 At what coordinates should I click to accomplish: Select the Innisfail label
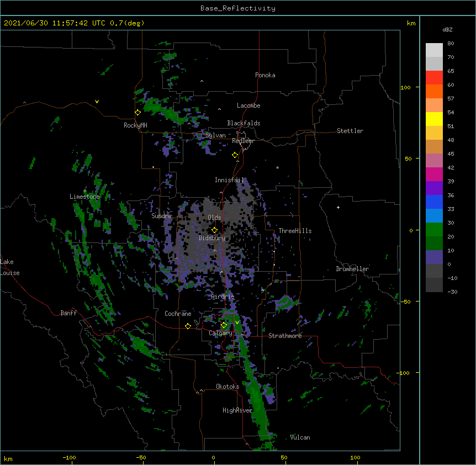[229, 180]
